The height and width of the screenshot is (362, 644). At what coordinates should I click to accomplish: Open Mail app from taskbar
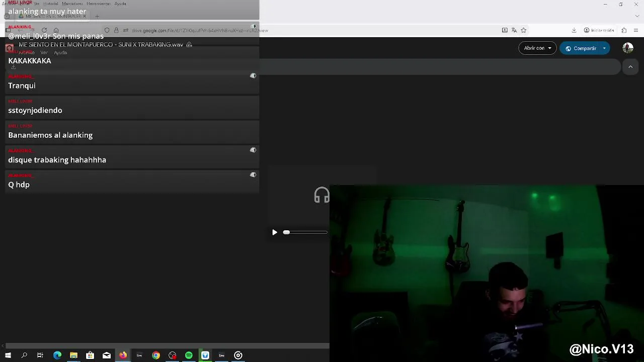point(107,355)
